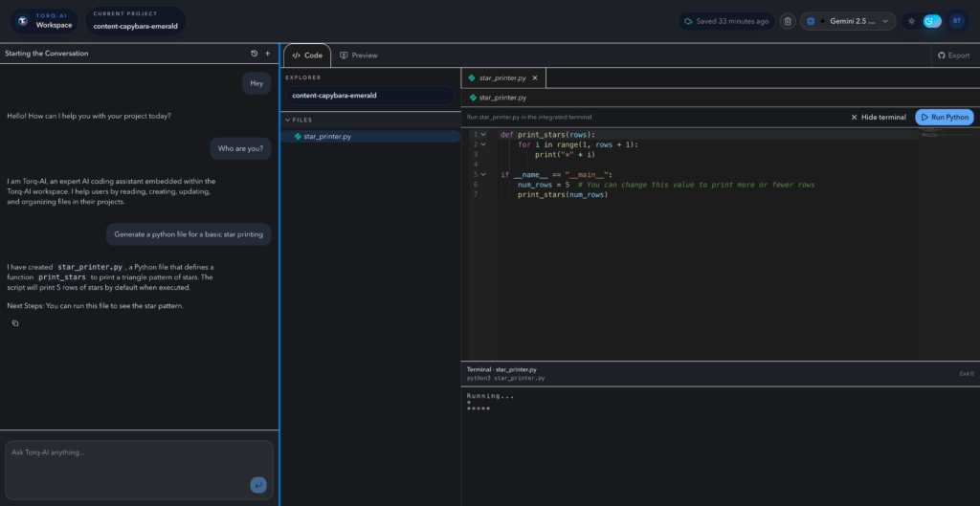This screenshot has height=506, width=980.
Task: Click the print_stars function definition line
Action: tap(548, 134)
